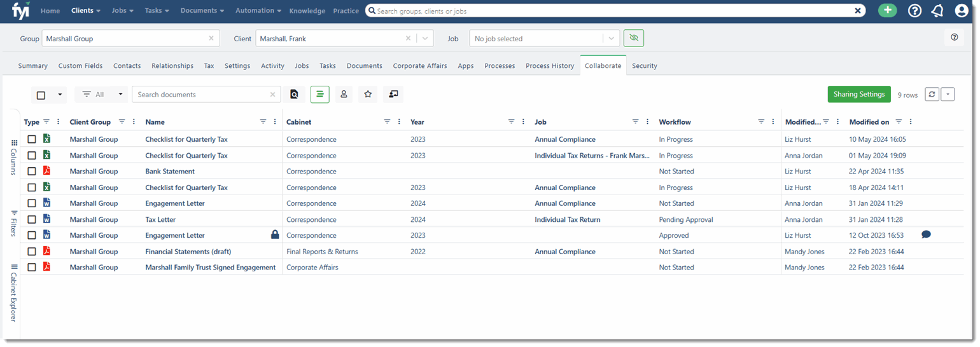This screenshot has width=980, height=347.
Task: Tick checkbox for Bank Statement row
Action: click(x=31, y=171)
